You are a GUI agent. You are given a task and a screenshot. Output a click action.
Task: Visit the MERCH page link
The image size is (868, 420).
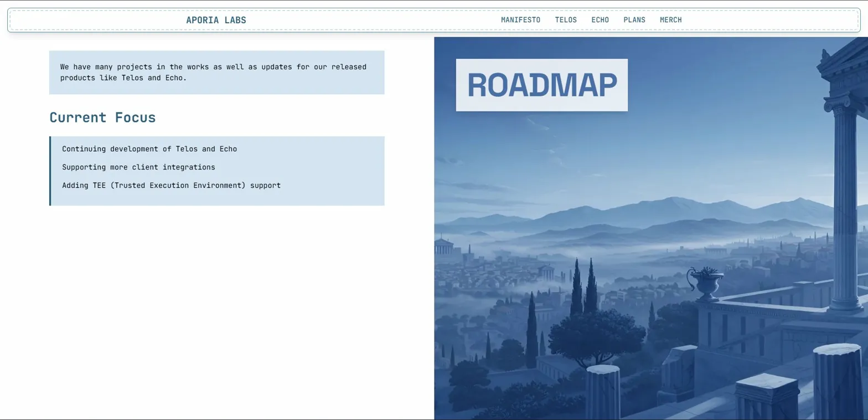pos(670,20)
